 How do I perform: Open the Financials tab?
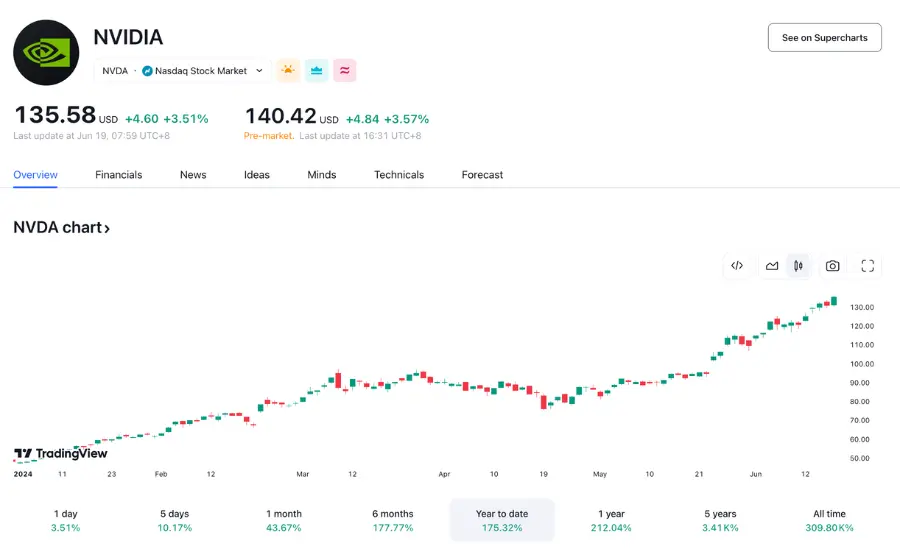click(x=119, y=175)
